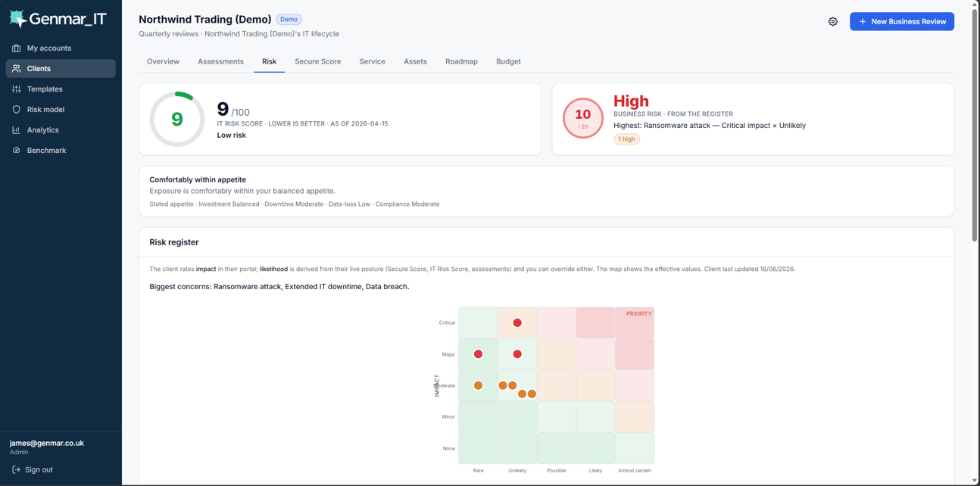The width and height of the screenshot is (980, 486).
Task: Open the Secure Score tab
Action: click(x=317, y=61)
